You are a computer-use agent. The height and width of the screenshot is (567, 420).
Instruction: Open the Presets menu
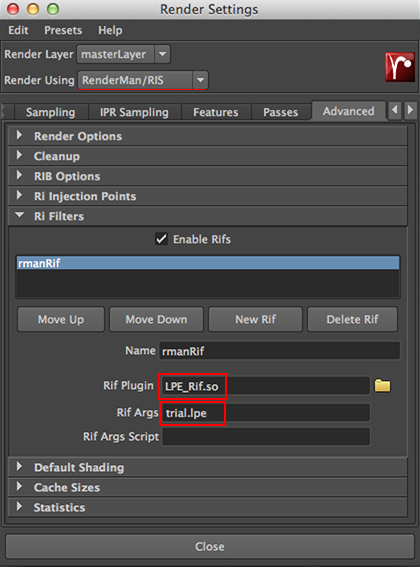63,30
